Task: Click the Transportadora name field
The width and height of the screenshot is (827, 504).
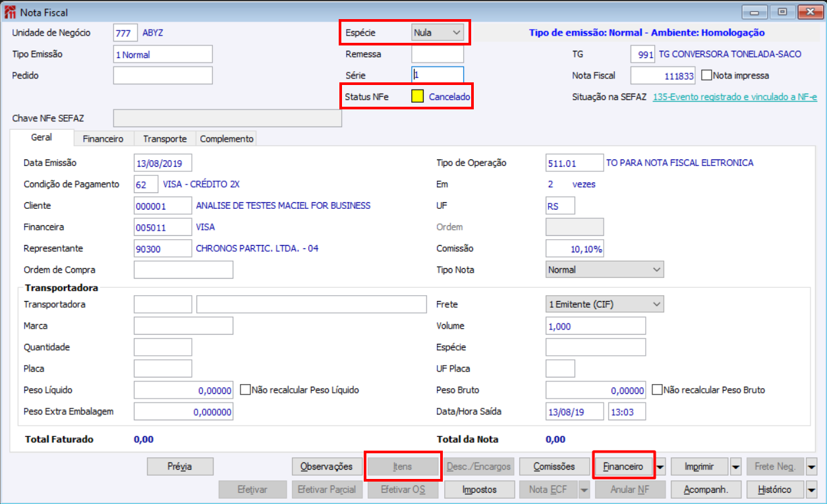Action: pos(312,304)
